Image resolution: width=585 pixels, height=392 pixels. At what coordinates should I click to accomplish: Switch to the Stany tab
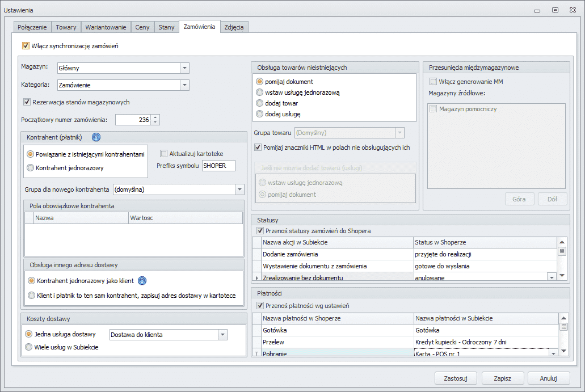166,27
